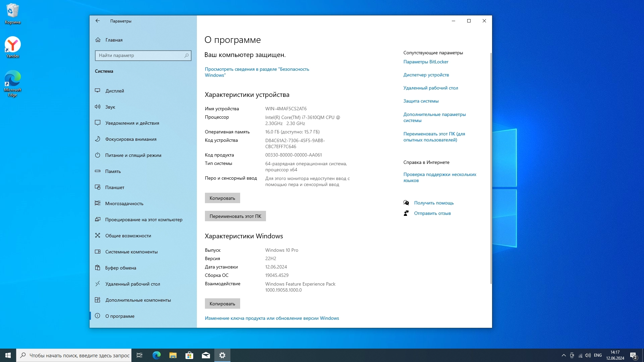Open BitLocker settings (Параметры BitLocker) link
This screenshot has width=644, height=362.
point(426,62)
